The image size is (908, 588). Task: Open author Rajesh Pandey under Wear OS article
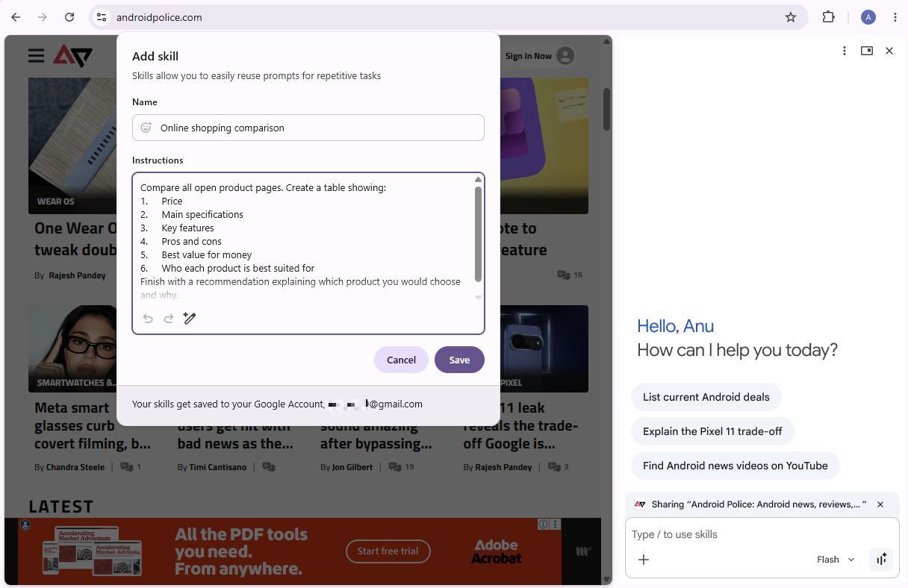tap(77, 275)
